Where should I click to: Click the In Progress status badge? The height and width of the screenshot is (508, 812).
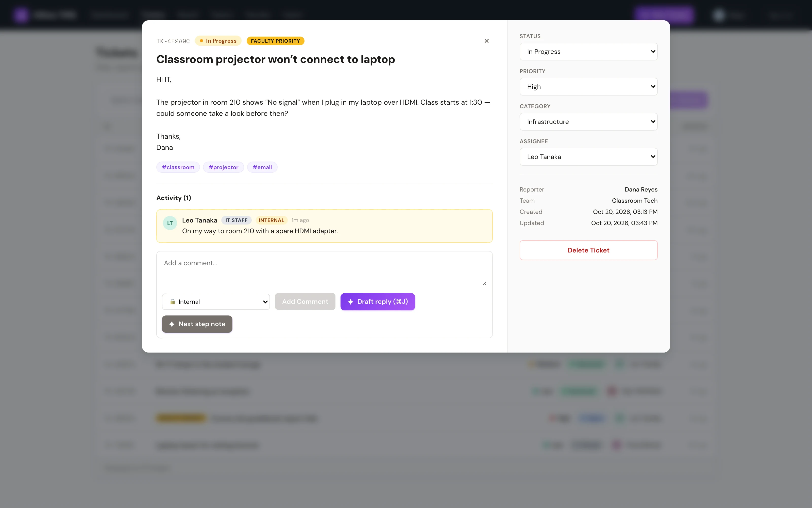(x=218, y=41)
